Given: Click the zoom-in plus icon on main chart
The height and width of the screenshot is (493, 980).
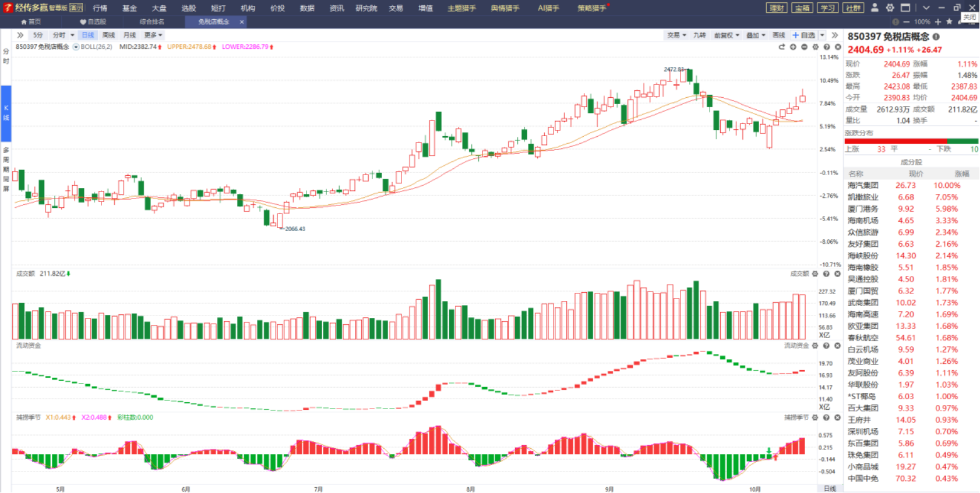Looking at the screenshot, I should pyautogui.click(x=793, y=47).
